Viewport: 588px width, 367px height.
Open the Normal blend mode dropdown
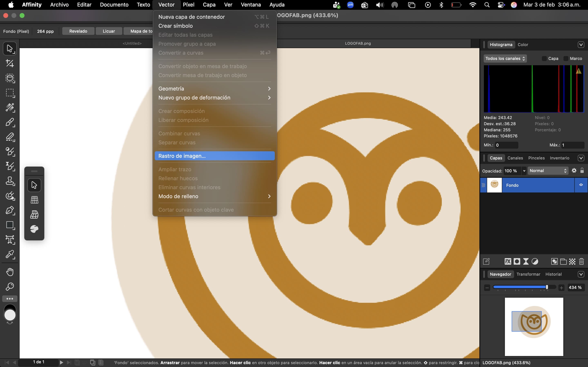(548, 171)
